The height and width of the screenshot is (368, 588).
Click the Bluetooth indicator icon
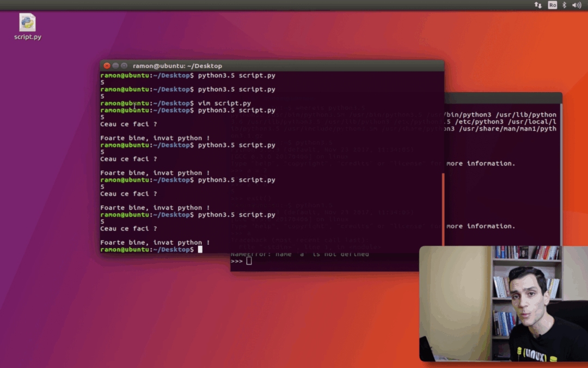(x=565, y=5)
